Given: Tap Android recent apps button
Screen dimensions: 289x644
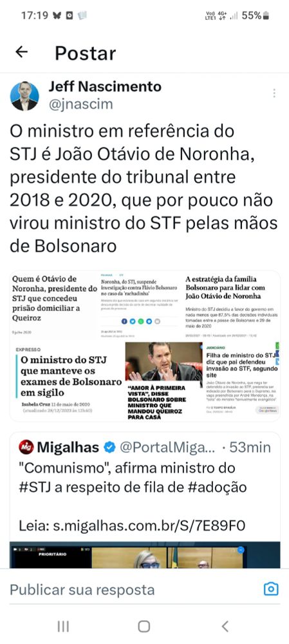Looking at the screenshot, I should point(63,626).
